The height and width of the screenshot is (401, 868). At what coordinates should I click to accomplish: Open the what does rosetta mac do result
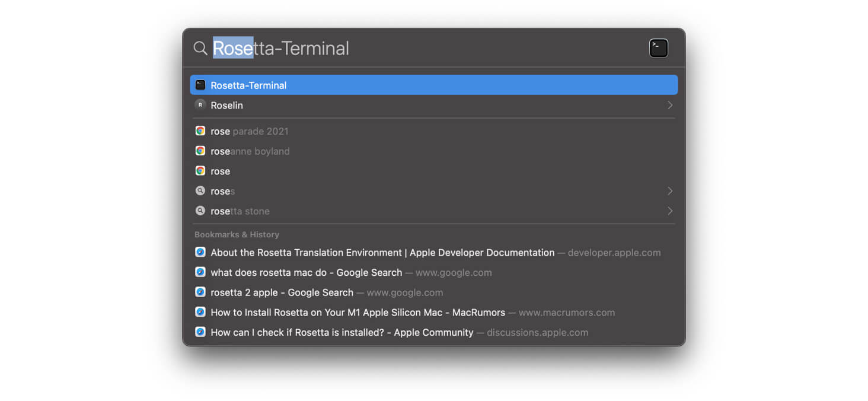(306, 272)
